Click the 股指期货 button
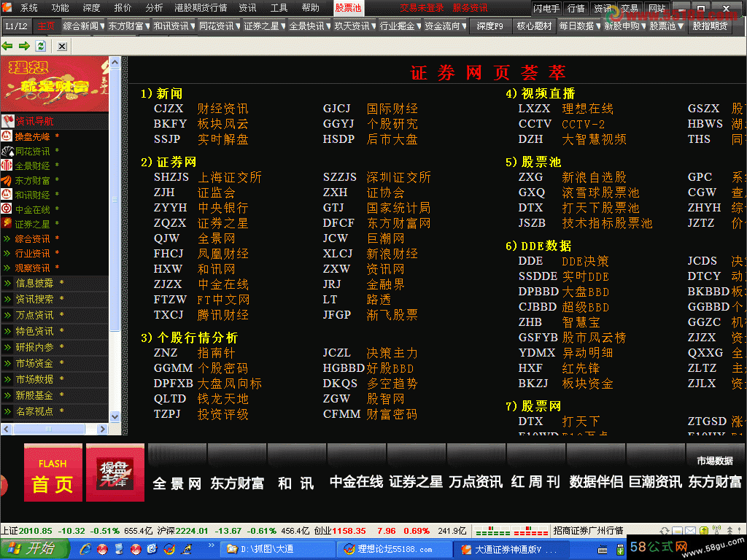Viewport: 747px width, 560px height. click(x=710, y=26)
